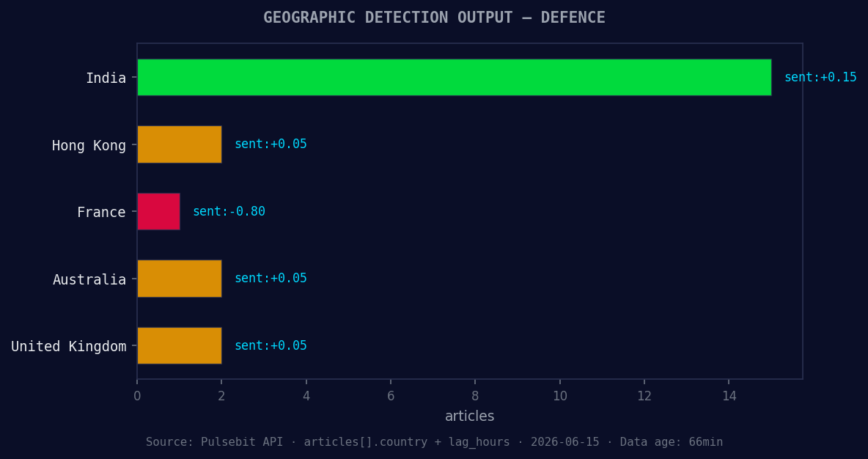Click the sent:+0.05 label beside Hong Kong

pos(271,144)
